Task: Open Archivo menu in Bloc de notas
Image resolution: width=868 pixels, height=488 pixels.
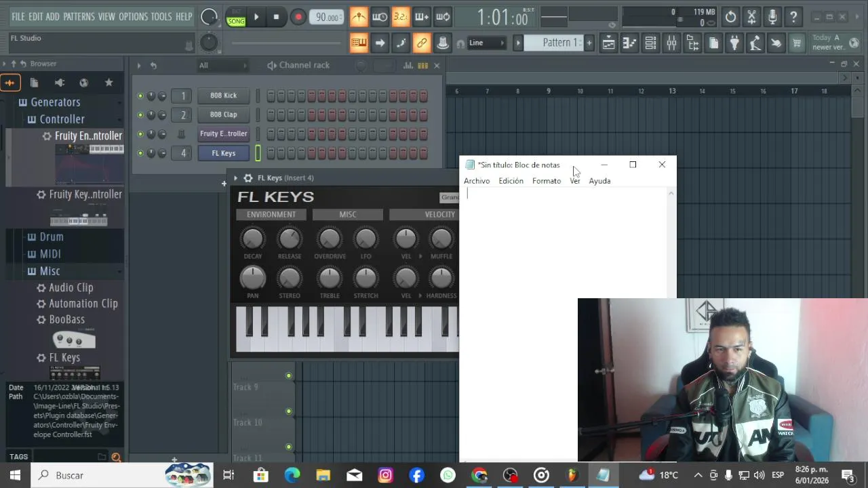Action: 477,181
